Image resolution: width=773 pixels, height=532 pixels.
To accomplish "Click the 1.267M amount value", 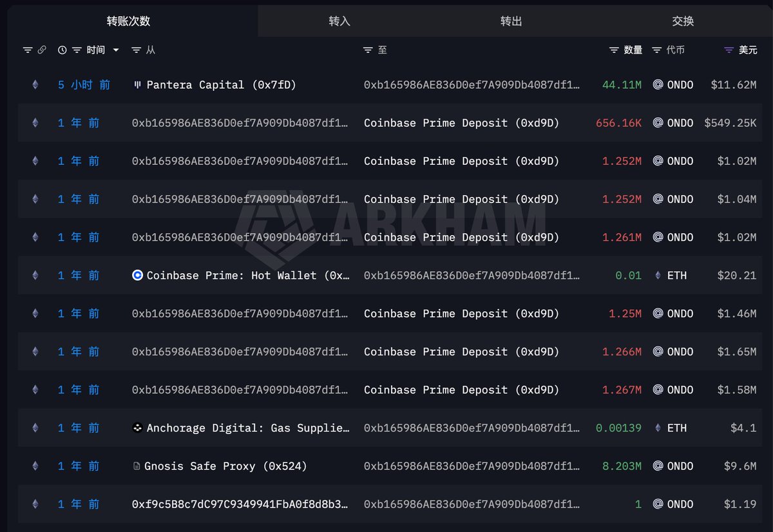I will click(622, 390).
